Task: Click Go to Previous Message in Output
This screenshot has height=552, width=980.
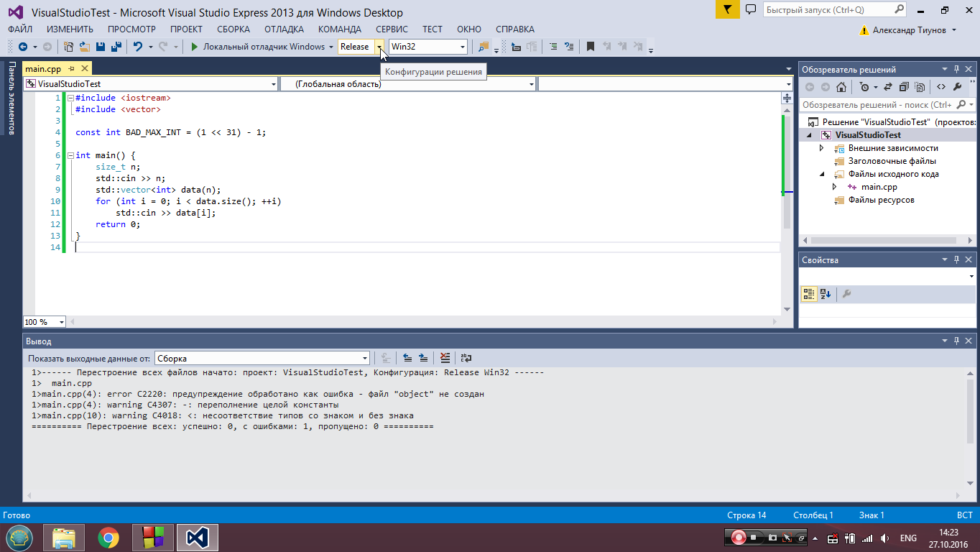Action: [407, 357]
